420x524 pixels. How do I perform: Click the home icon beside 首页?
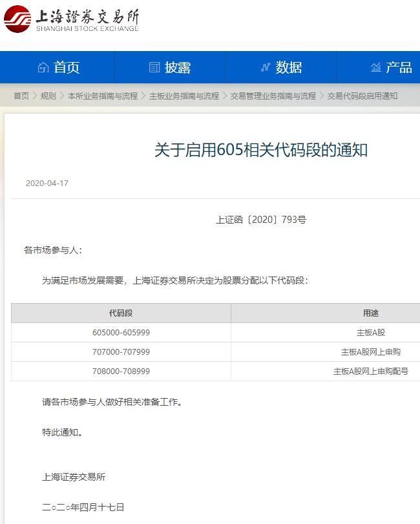43,67
